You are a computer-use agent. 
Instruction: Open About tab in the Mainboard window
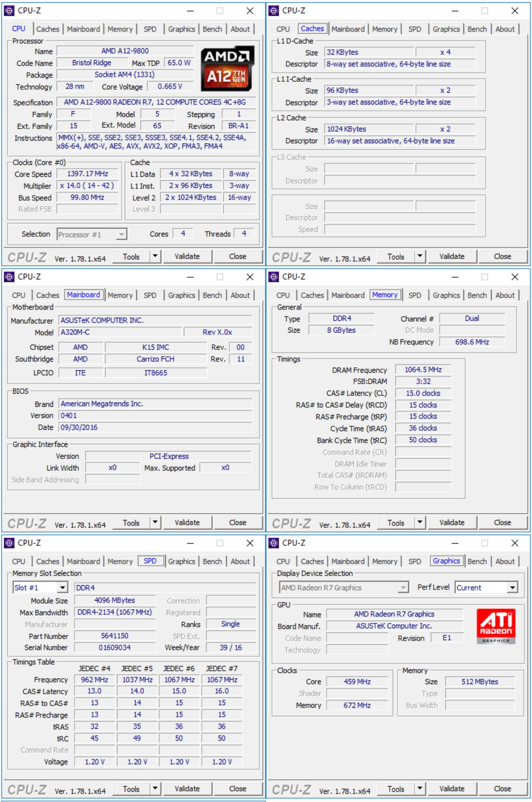click(x=240, y=295)
